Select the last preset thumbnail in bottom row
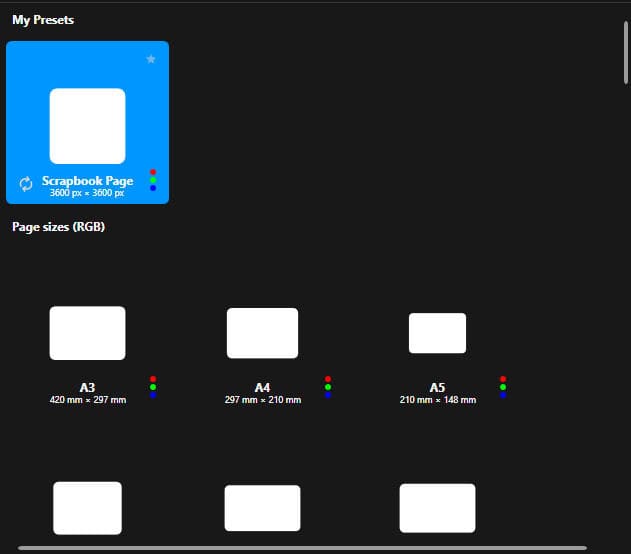Viewport: 631px width, 554px height. coord(437,508)
